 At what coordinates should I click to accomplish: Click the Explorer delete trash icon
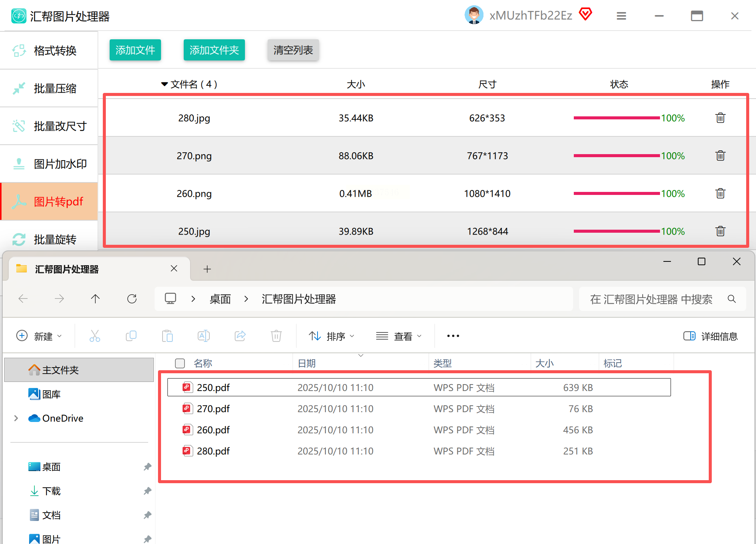coord(276,336)
